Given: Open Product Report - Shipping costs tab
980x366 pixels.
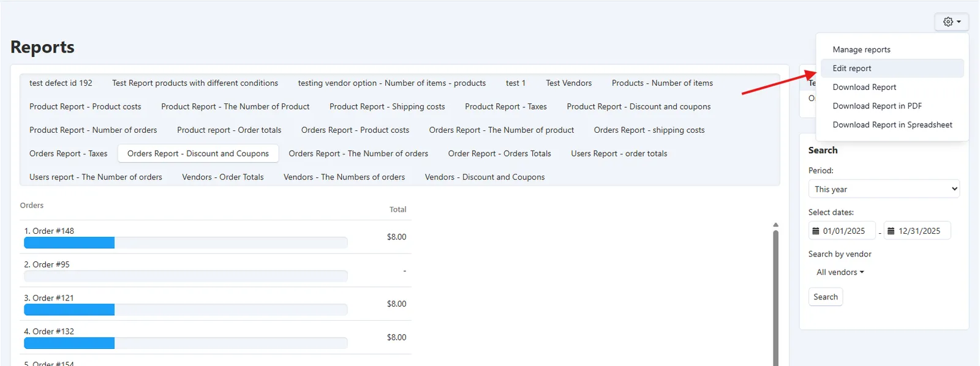Looking at the screenshot, I should pyautogui.click(x=387, y=106).
